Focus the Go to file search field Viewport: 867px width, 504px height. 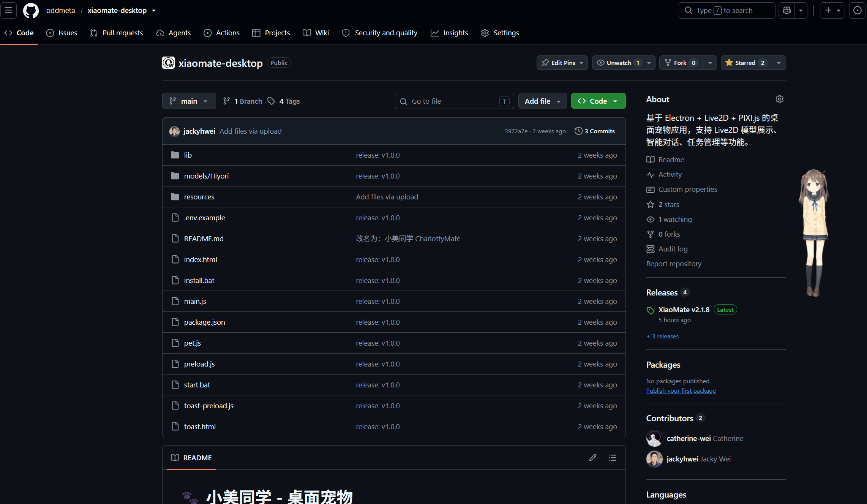[454, 101]
